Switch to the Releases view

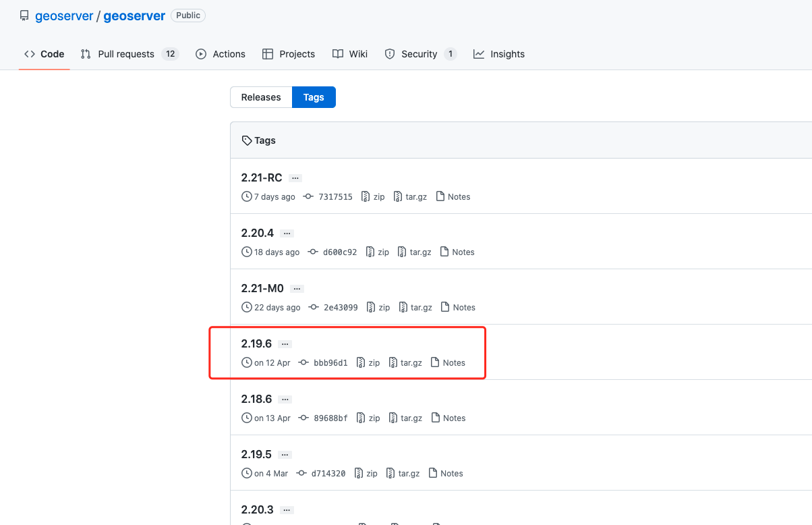pos(261,97)
